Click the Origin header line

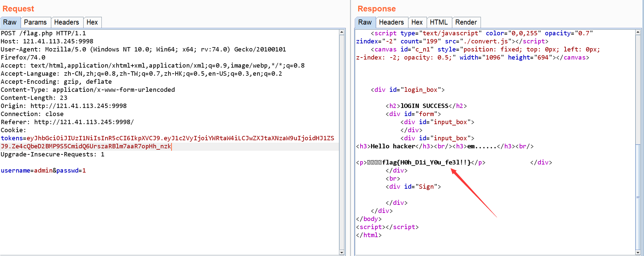pyautogui.click(x=64, y=106)
